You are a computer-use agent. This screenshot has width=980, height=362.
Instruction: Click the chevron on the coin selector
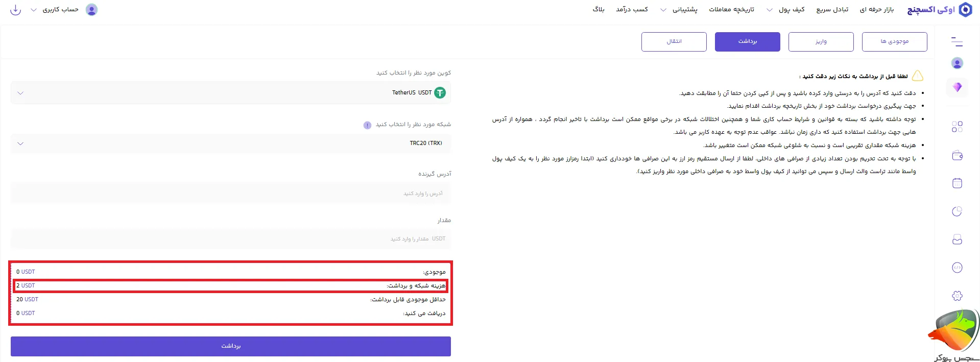coord(20,93)
